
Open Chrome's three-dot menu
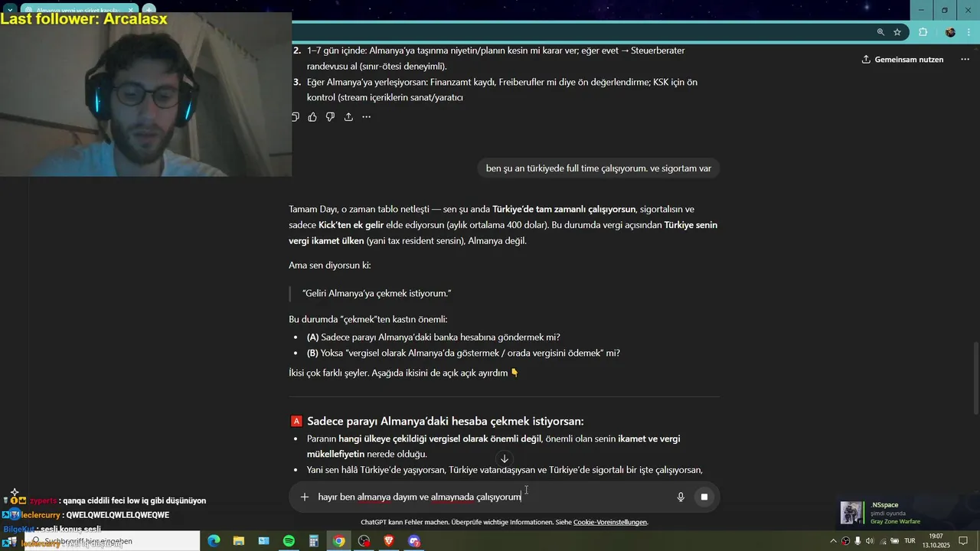click(x=969, y=32)
